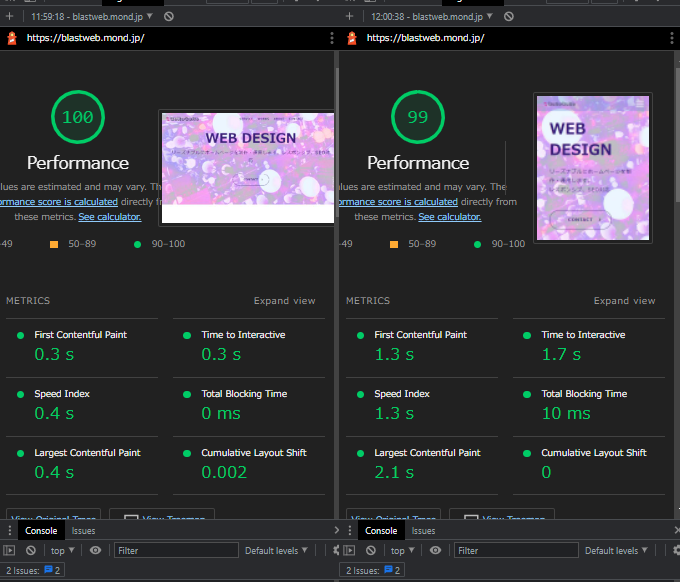Screen dimensions: 680x582
Task: Expand First Contentful Paint 0.3 s metric
Action: 82,348
